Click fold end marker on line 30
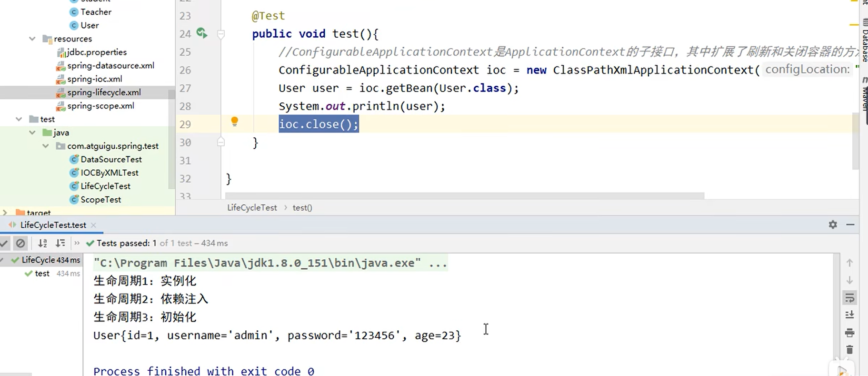The width and height of the screenshot is (868, 376). pos(221,142)
